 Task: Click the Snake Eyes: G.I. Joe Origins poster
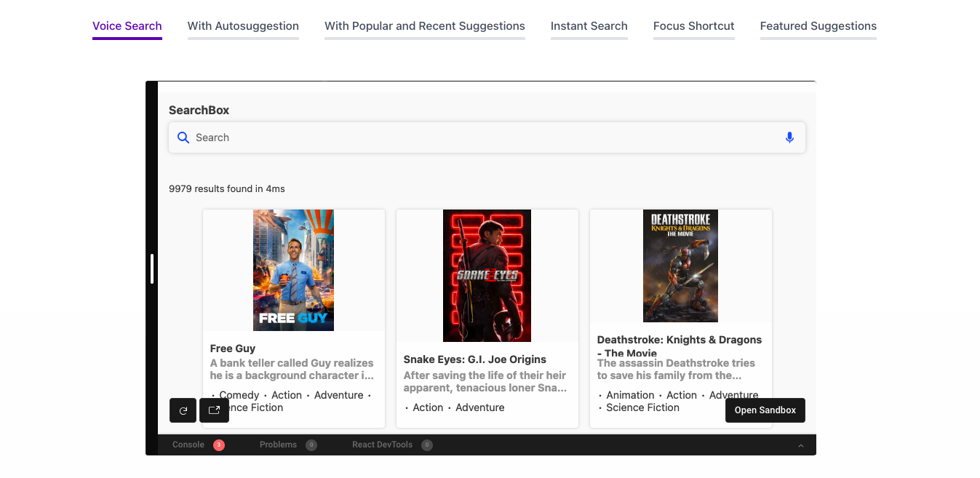pyautogui.click(x=487, y=276)
